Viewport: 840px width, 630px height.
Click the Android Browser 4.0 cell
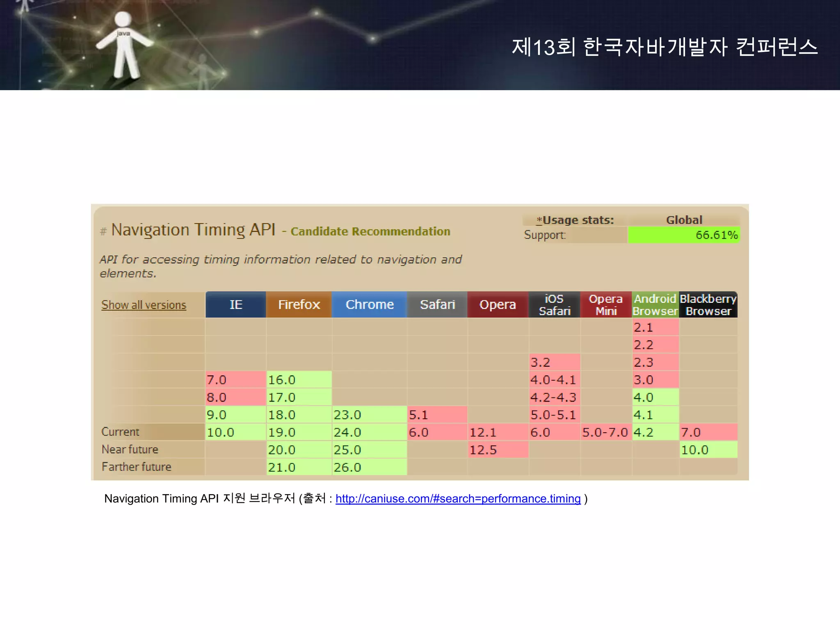pos(655,397)
